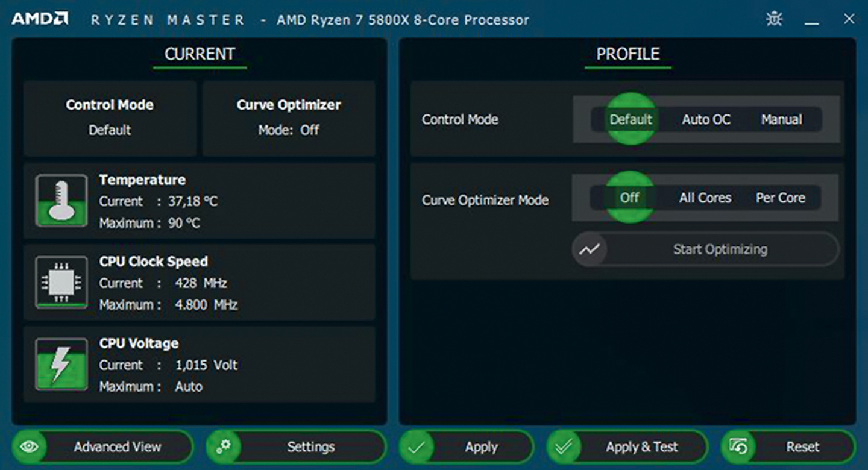Screen dimensions: 868x470
Task: Click the CPU chip Clock Speed icon
Action: point(61,283)
